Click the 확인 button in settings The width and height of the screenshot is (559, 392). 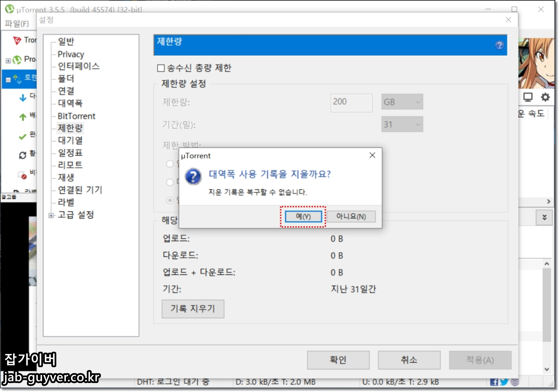338,360
